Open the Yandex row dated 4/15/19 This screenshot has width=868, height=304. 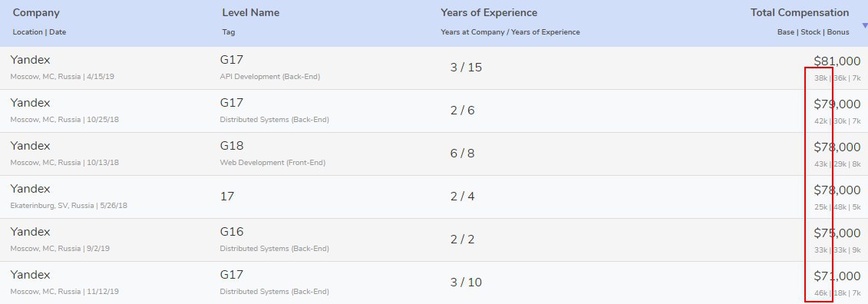(434, 68)
